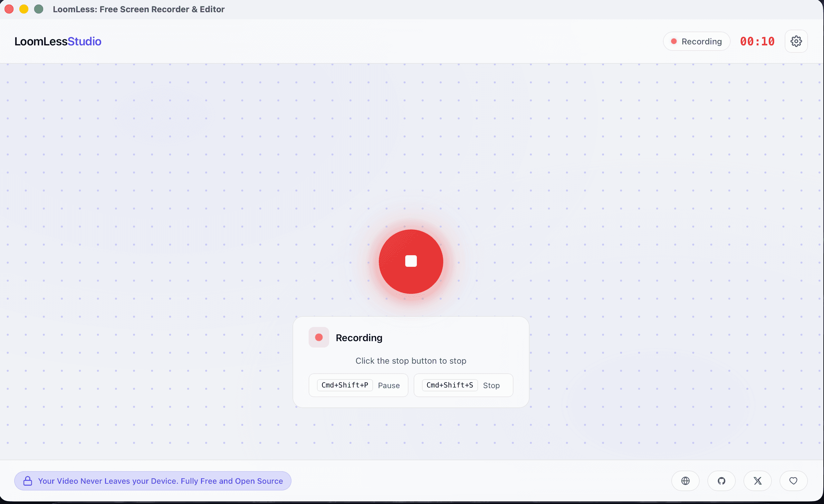Click the privacy banner with lock icon

152,481
